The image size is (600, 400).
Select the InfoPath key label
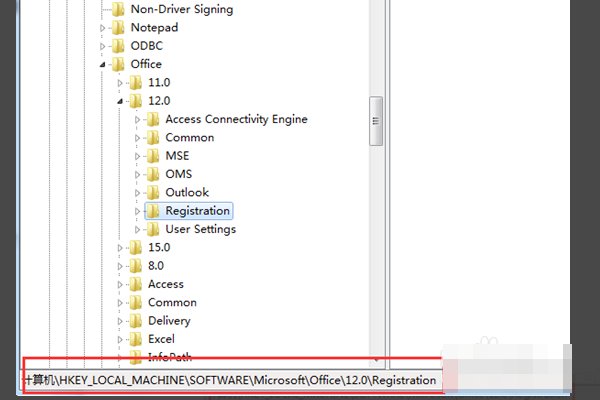171,357
